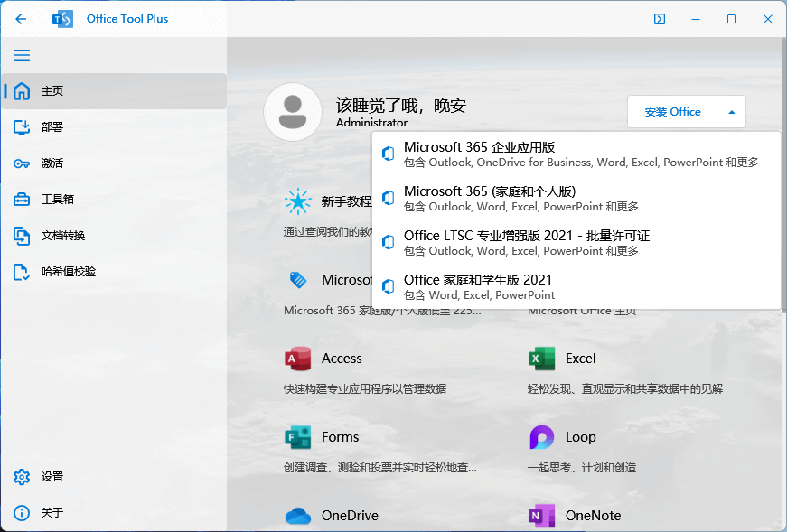Open 激活 page in the sidebar
This screenshot has width=787, height=532.
pos(52,163)
